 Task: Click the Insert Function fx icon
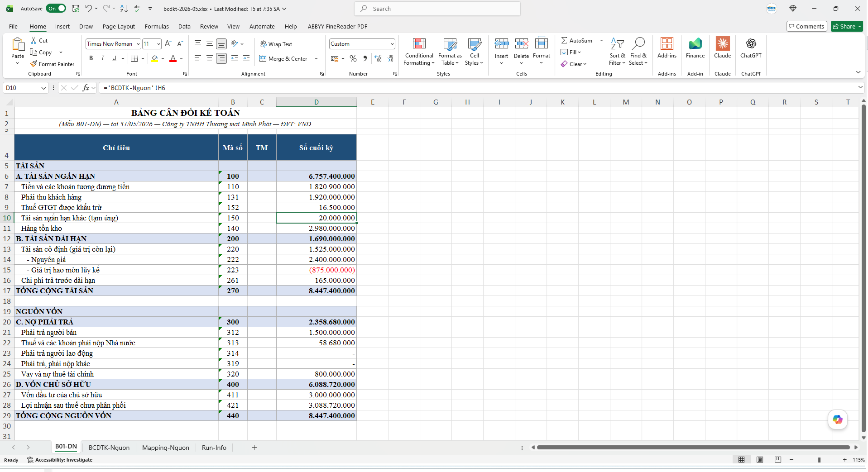tap(86, 88)
